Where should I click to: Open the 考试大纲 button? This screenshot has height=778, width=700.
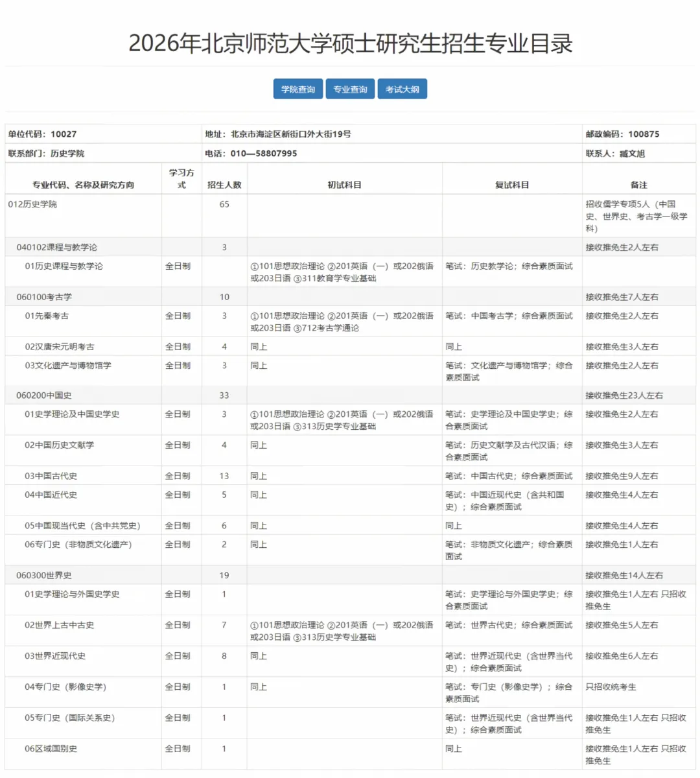[x=402, y=89]
